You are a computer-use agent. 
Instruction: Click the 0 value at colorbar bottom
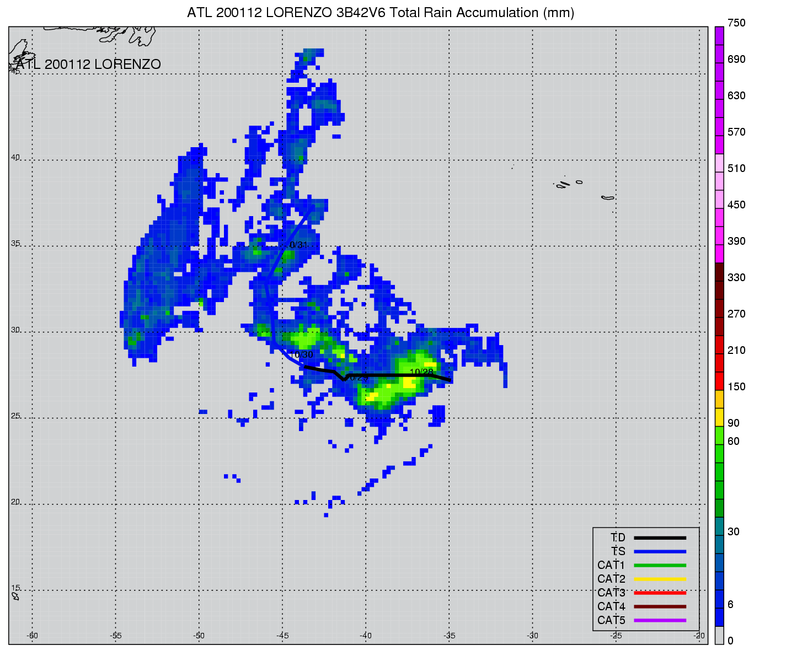tap(730, 641)
